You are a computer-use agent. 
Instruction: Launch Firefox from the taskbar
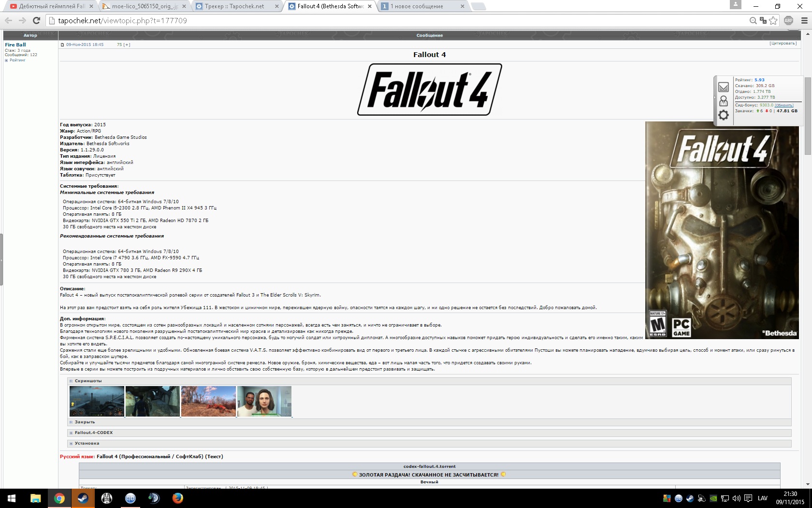178,498
